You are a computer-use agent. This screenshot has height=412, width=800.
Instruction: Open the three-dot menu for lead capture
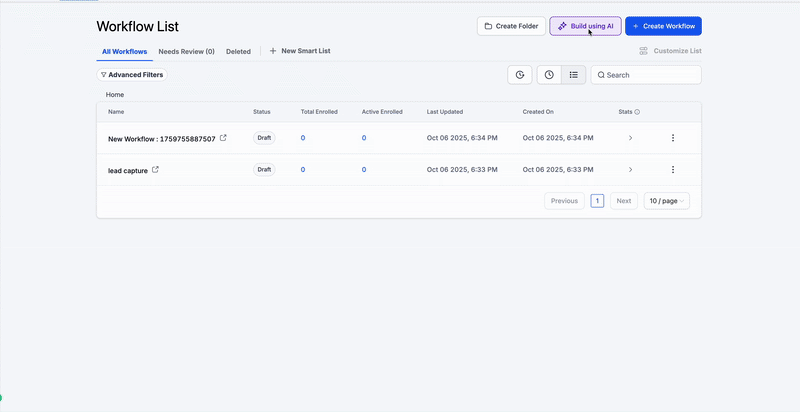pos(673,170)
